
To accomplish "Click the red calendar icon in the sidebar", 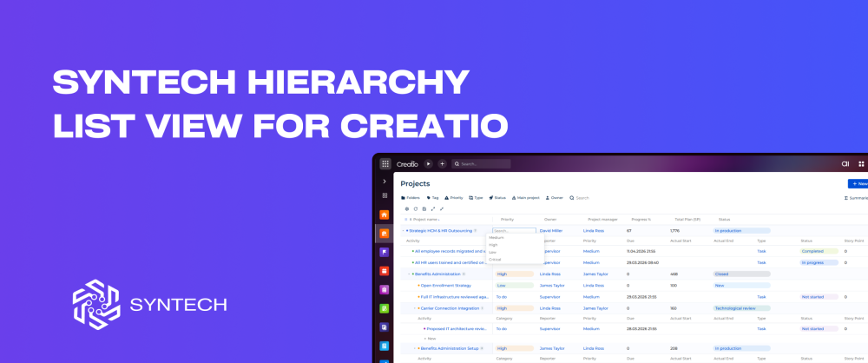I will coord(385,271).
